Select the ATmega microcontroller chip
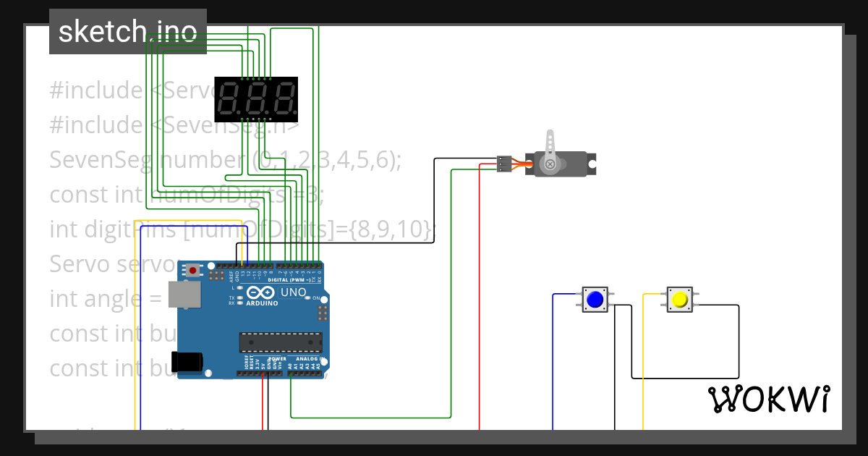Viewport: 868px width, 456px height. click(281, 343)
